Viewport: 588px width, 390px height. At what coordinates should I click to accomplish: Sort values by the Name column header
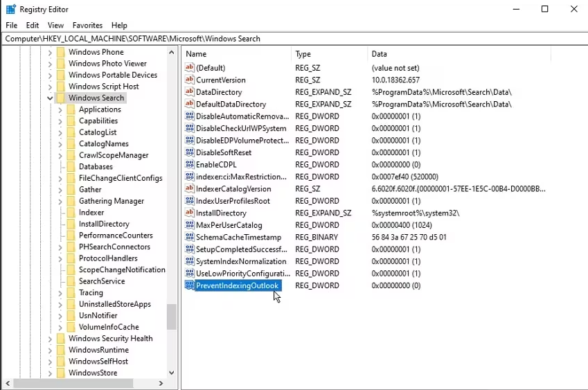pos(237,54)
